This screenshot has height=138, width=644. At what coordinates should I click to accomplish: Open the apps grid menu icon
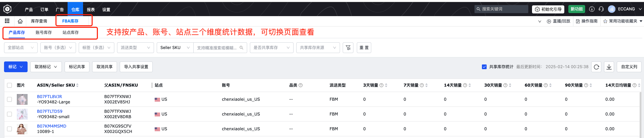[7, 21]
